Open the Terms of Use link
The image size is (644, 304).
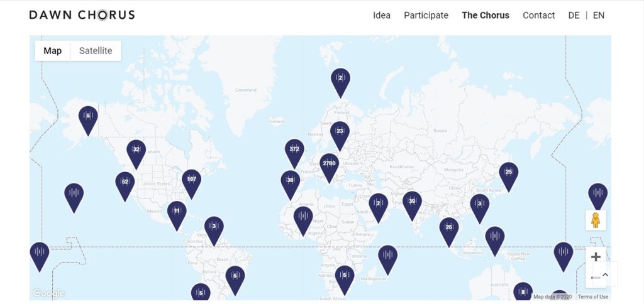point(593,297)
